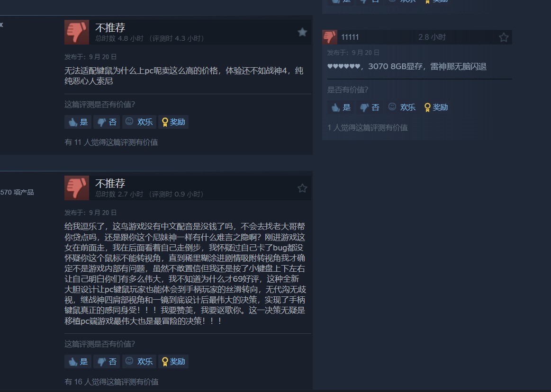Vote 否 on the long 2.7-hour review
The image size is (551, 392).
(x=107, y=361)
